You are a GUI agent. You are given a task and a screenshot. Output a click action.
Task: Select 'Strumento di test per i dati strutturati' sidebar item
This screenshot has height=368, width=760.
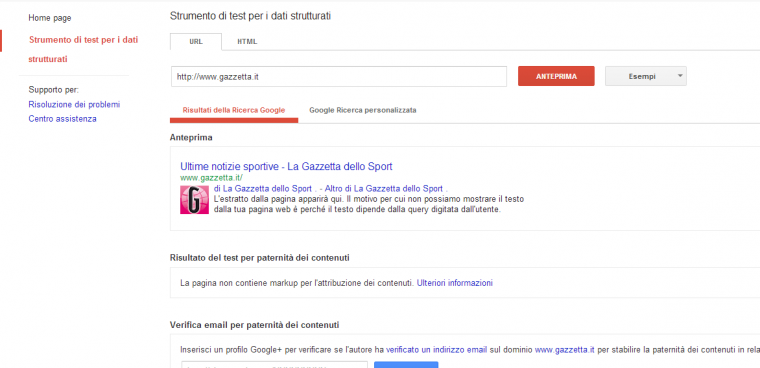point(83,49)
